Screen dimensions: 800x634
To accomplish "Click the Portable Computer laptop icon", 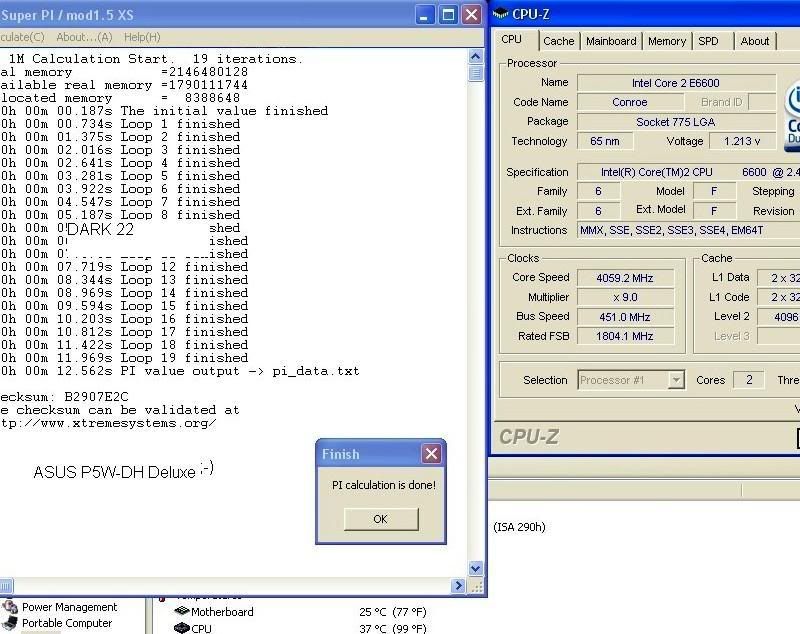I will point(10,623).
